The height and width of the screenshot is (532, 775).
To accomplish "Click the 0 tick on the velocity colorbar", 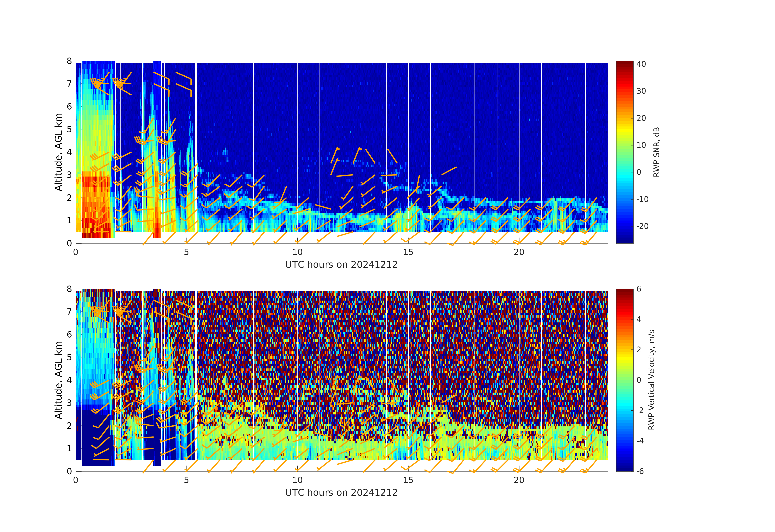I will tap(639, 380).
